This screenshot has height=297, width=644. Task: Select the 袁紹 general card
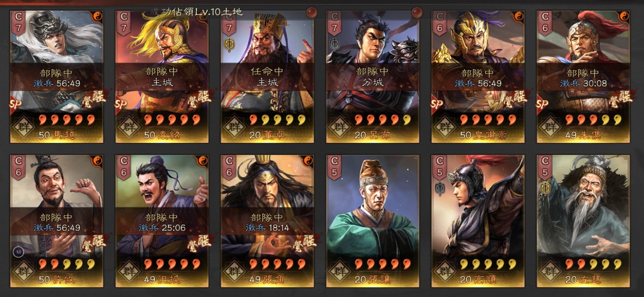tap(162, 77)
